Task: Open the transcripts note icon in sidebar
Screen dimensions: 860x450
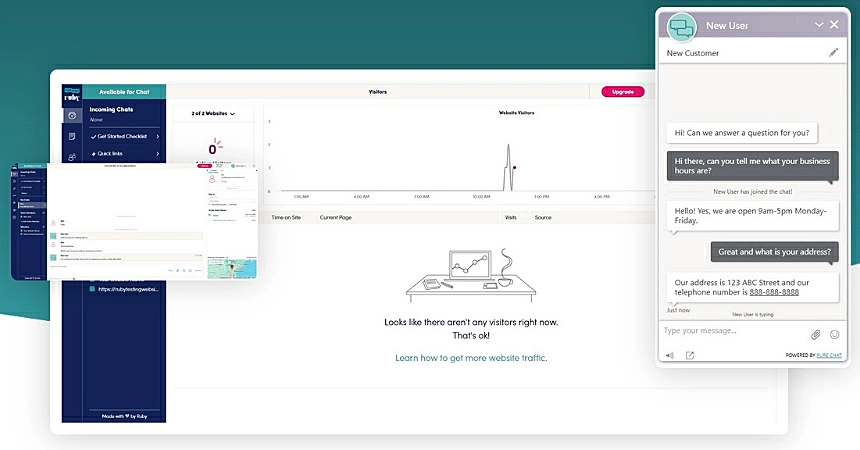Action: point(72,137)
